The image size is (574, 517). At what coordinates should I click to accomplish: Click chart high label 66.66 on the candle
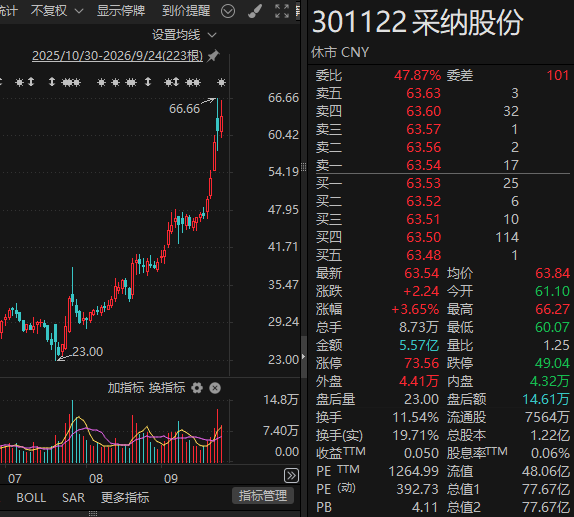coord(184,109)
